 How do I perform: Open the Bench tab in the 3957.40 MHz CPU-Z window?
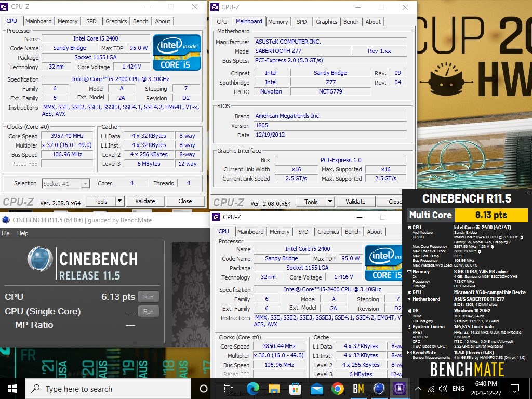(x=140, y=21)
